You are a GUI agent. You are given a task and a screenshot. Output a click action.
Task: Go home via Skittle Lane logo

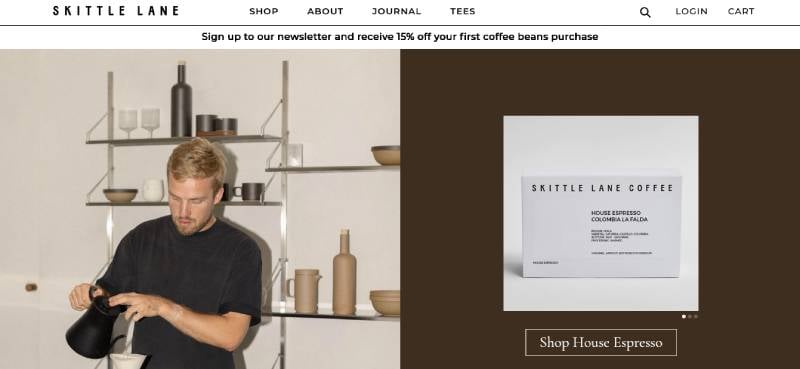116,11
